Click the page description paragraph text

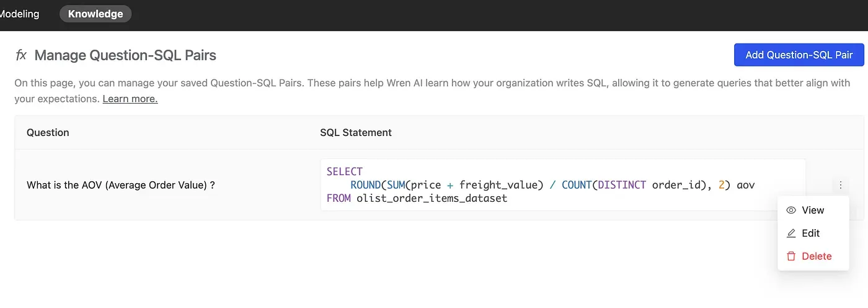pos(372,83)
